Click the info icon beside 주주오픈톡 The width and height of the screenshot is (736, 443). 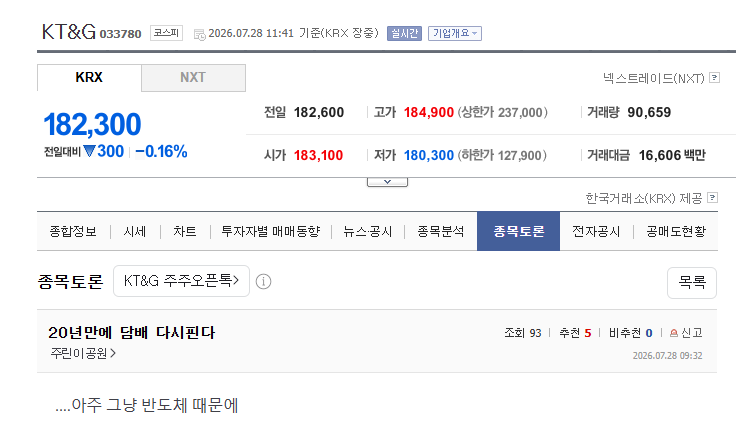[x=263, y=282]
